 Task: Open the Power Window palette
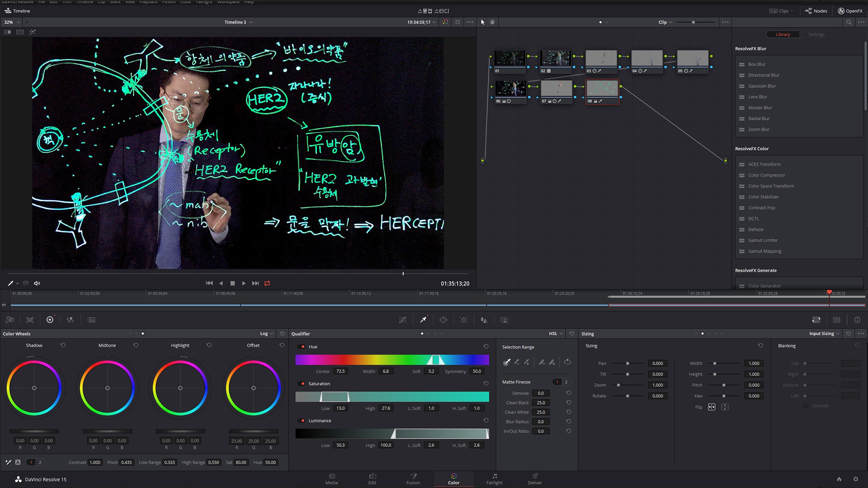[x=443, y=320]
